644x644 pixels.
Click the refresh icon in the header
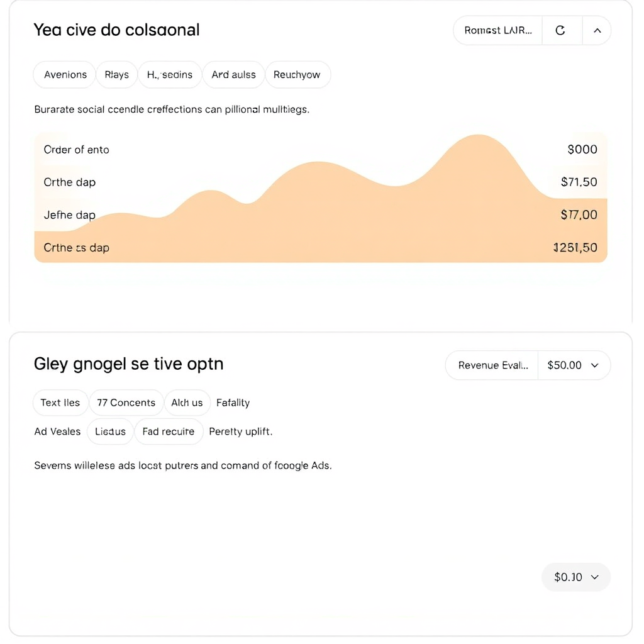click(562, 30)
